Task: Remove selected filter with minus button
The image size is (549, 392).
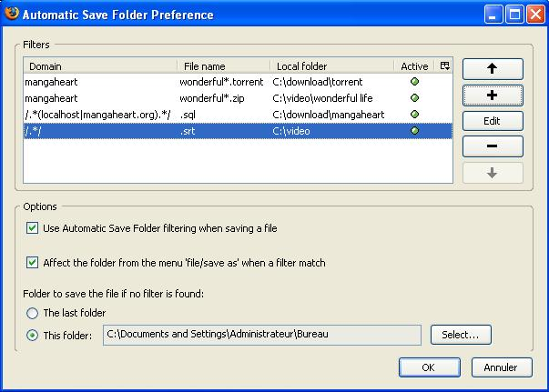Action: [493, 146]
